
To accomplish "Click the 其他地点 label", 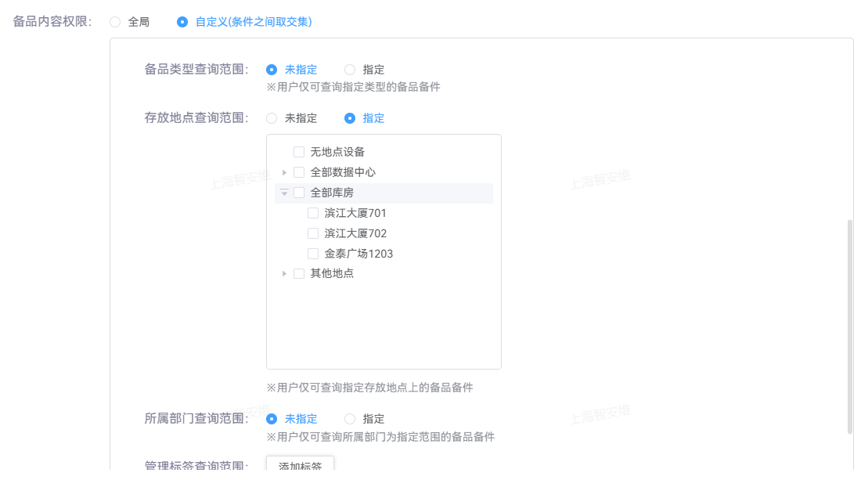I will point(332,273).
